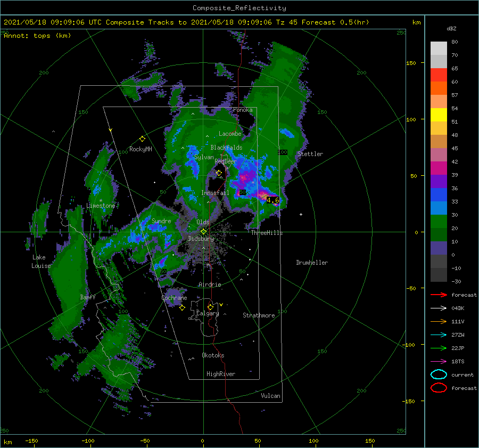Image resolution: width=479 pixels, height=448 pixels.
Task: Click the Lake Louise label
Action: [41, 262]
